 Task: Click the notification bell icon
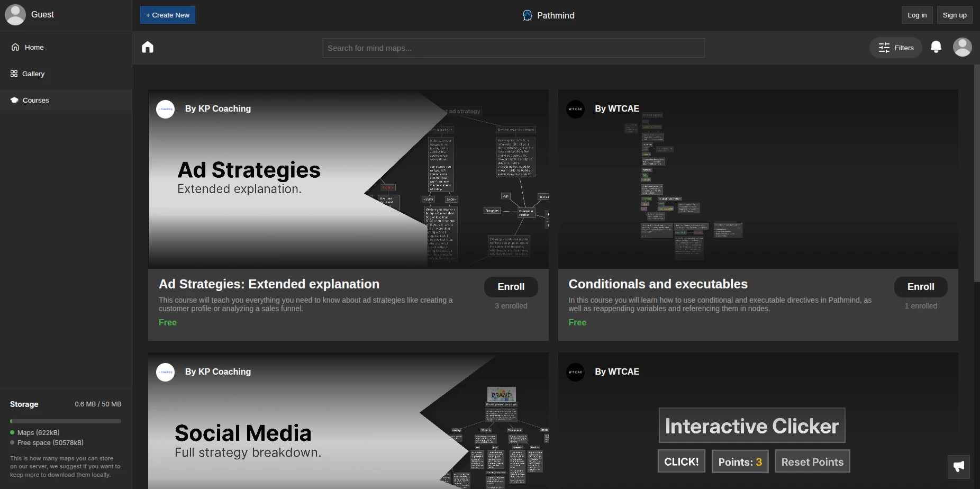pyautogui.click(x=936, y=47)
